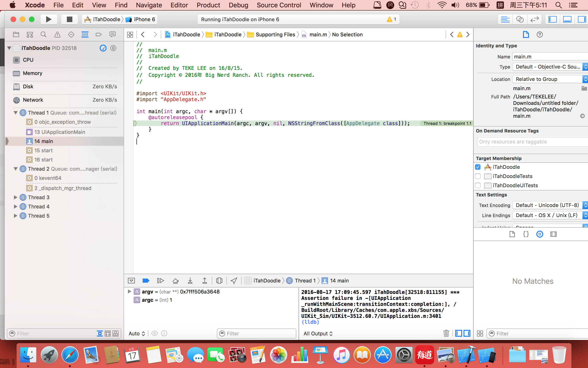
Task: Show the File Template library
Action: click(x=512, y=234)
